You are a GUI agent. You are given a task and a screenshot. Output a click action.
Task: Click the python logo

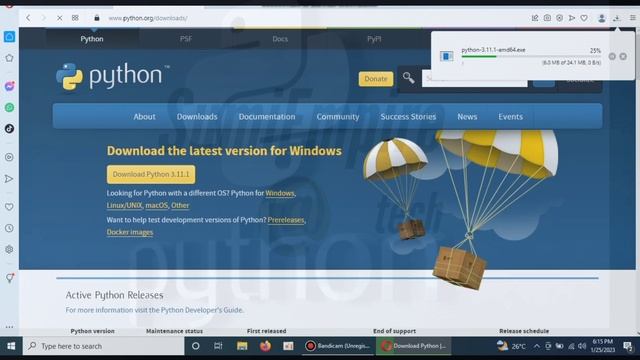click(x=113, y=76)
